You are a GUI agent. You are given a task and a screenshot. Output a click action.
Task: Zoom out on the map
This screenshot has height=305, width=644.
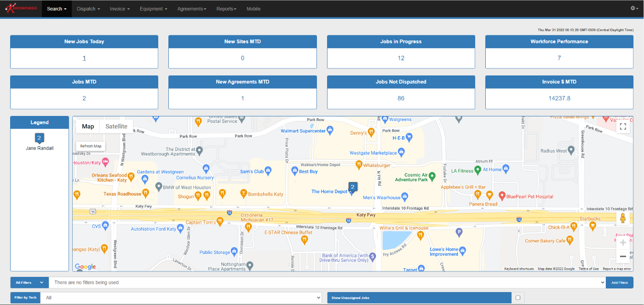point(623,256)
